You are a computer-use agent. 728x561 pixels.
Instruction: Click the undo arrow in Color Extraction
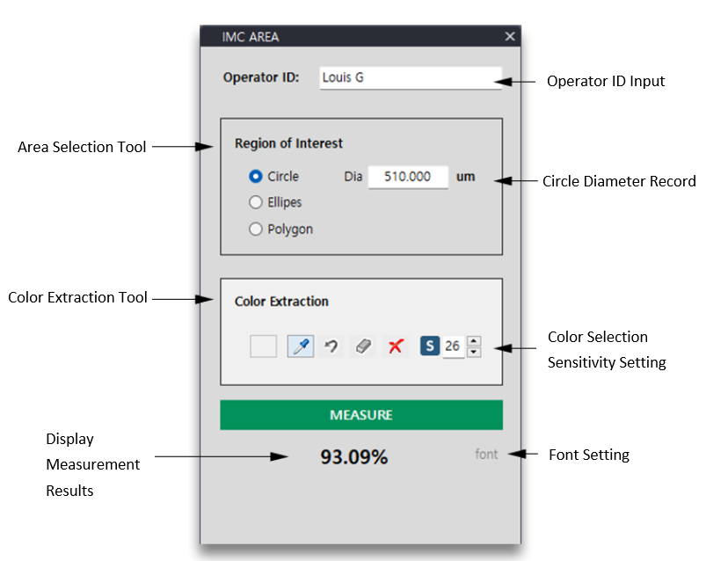tap(331, 346)
